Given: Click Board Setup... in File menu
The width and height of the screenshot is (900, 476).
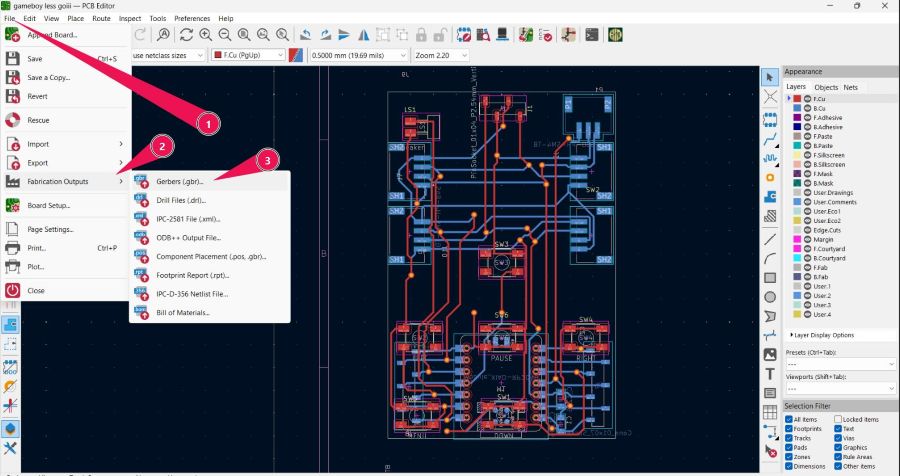Looking at the screenshot, I should [65, 206].
